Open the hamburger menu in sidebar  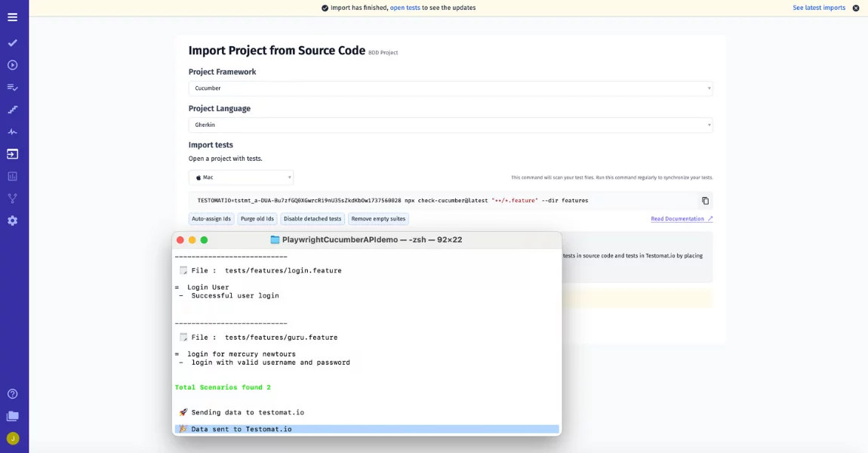[13, 17]
